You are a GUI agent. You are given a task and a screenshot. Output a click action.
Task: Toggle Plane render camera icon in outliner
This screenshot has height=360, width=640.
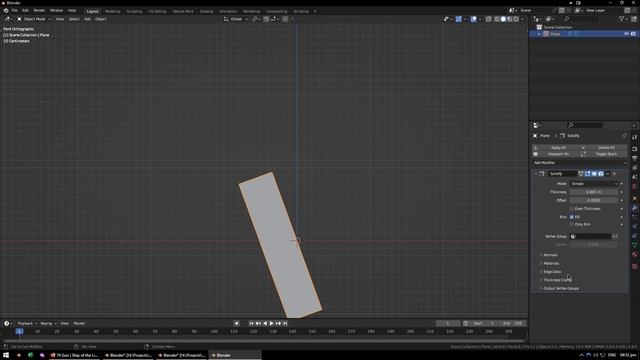(x=633, y=34)
